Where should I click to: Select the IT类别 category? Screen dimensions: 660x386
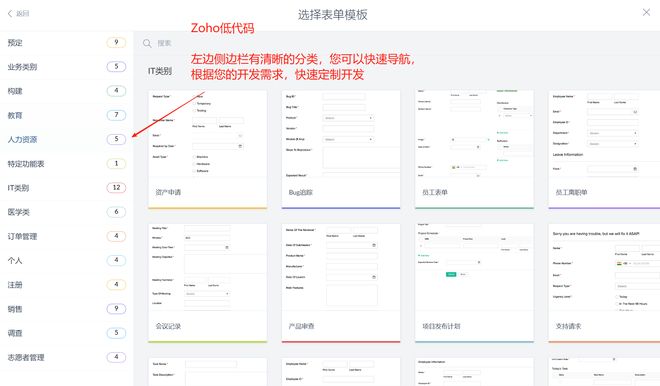pyautogui.click(x=67, y=188)
